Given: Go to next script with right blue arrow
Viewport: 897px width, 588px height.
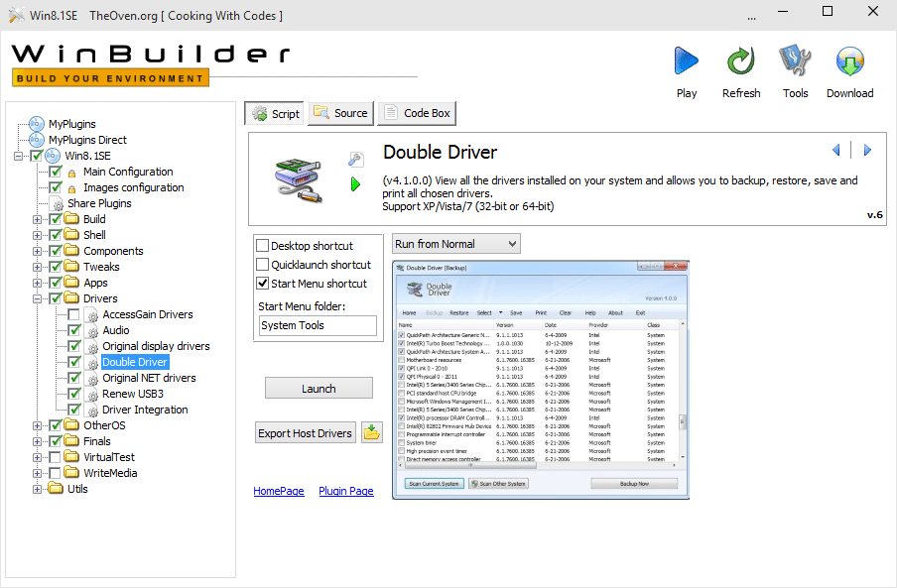Looking at the screenshot, I should [867, 150].
